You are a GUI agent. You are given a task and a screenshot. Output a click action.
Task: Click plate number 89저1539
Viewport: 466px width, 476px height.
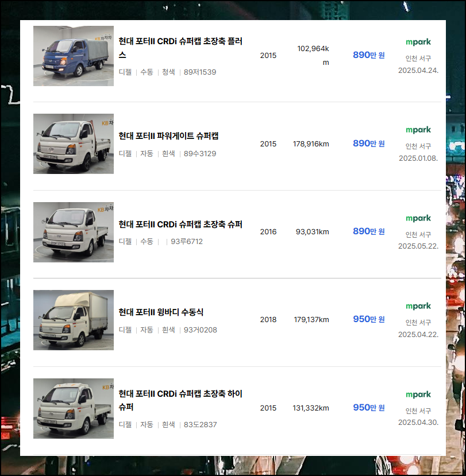tap(200, 72)
